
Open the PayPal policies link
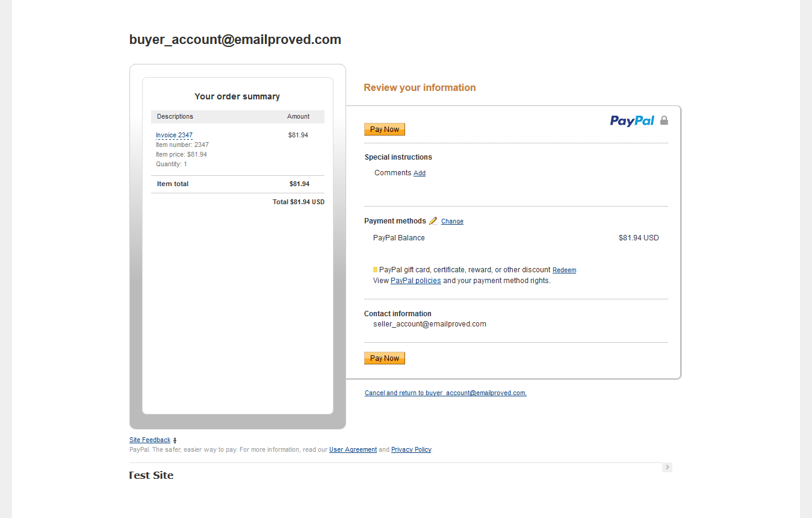click(x=415, y=281)
